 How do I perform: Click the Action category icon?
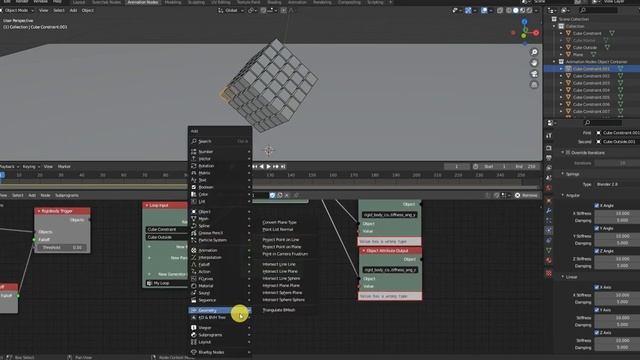194,271
